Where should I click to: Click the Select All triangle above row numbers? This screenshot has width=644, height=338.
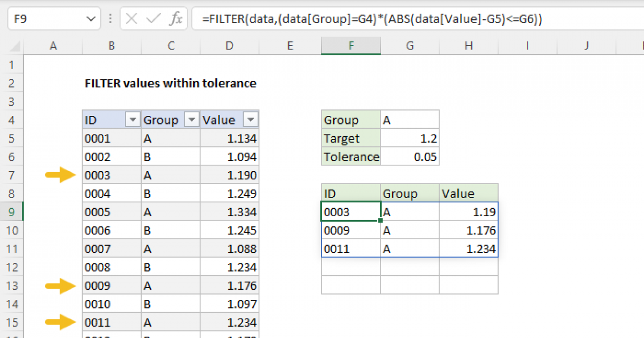tap(14, 46)
